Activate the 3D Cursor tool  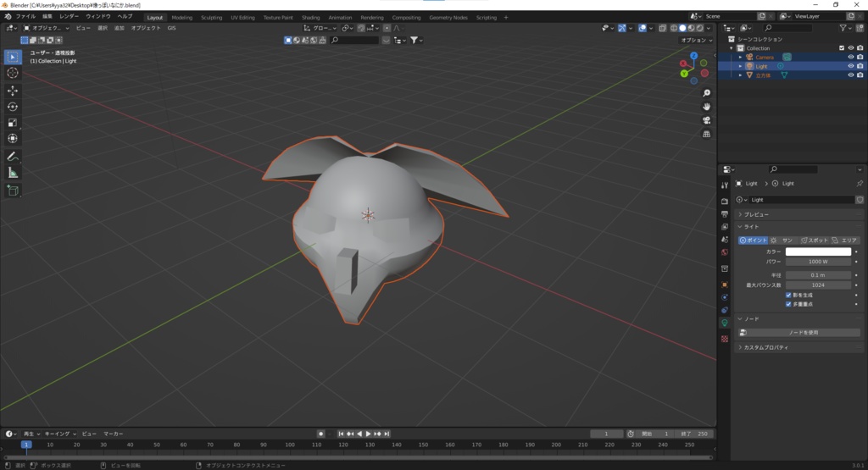coord(13,73)
